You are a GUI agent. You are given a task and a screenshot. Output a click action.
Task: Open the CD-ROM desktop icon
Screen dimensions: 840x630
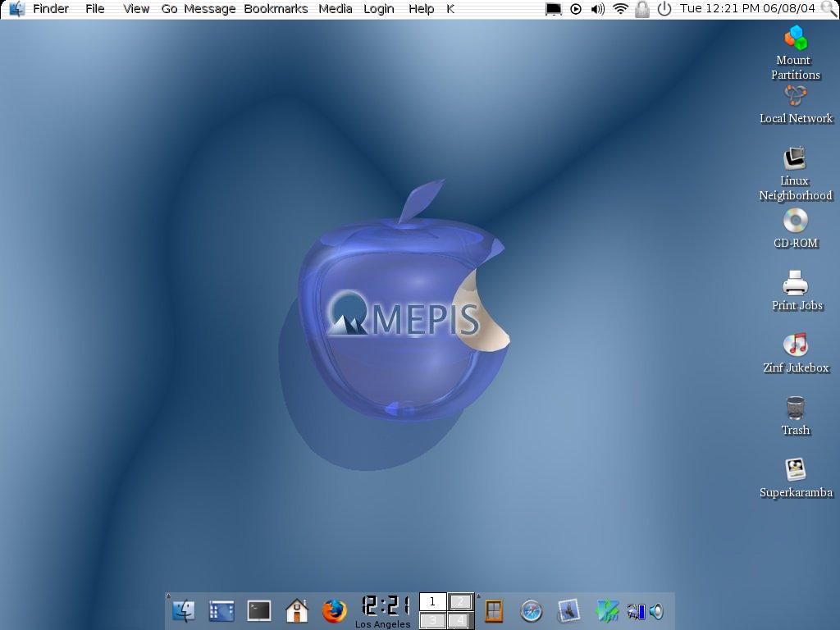(x=796, y=229)
